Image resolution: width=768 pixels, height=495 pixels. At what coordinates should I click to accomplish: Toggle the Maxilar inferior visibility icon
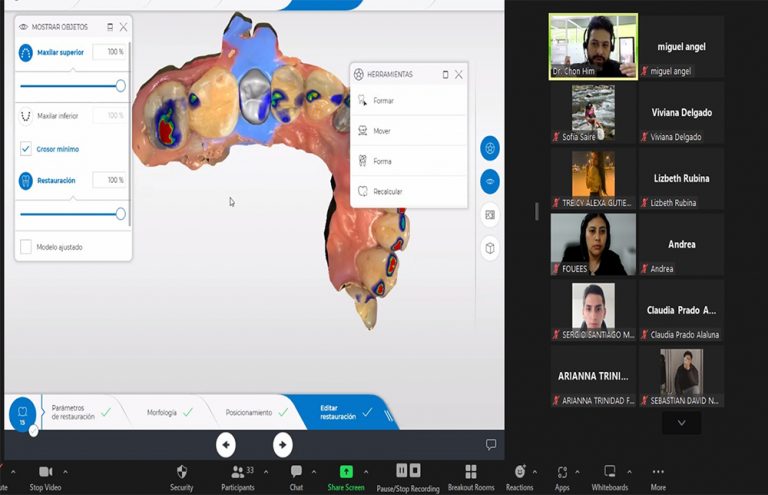click(x=26, y=116)
